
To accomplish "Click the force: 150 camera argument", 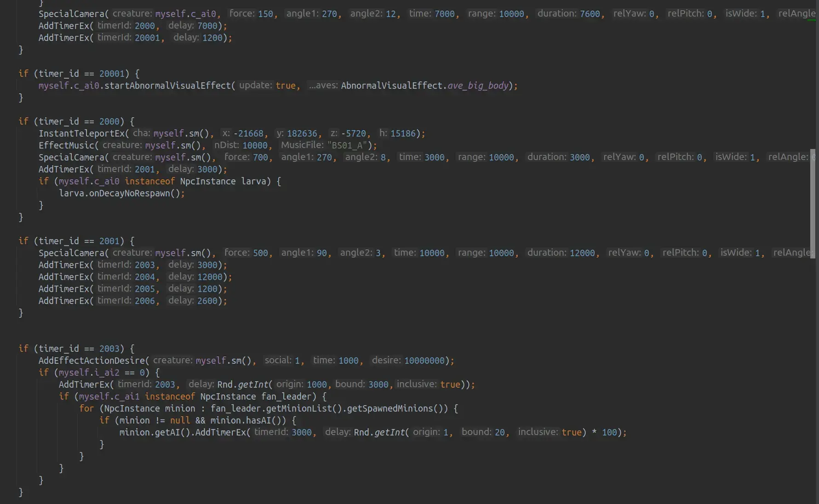I will pos(251,14).
